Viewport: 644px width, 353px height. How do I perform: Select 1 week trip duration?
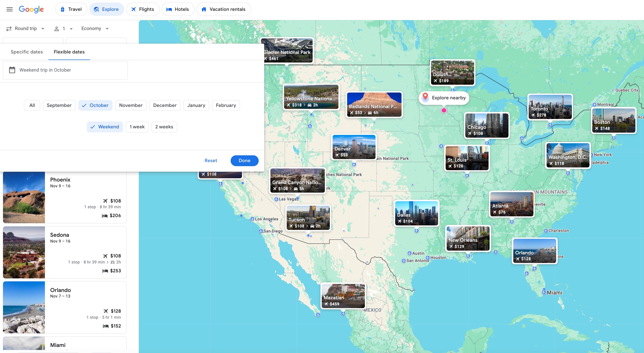point(137,127)
